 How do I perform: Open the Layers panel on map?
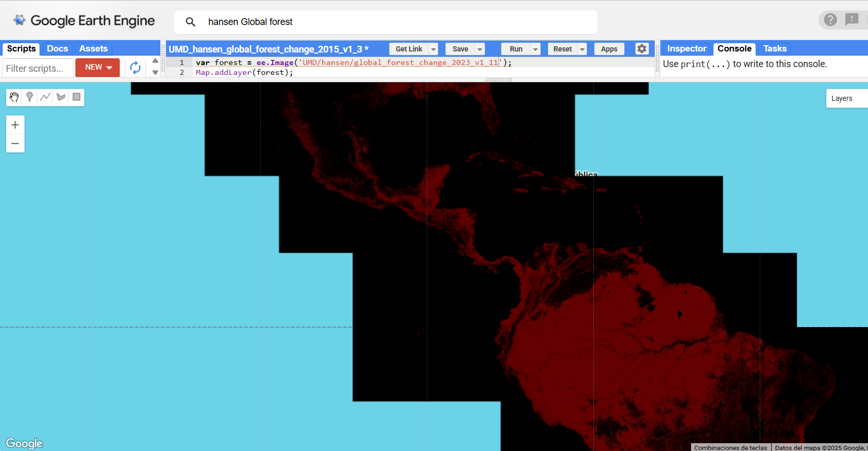pyautogui.click(x=847, y=98)
